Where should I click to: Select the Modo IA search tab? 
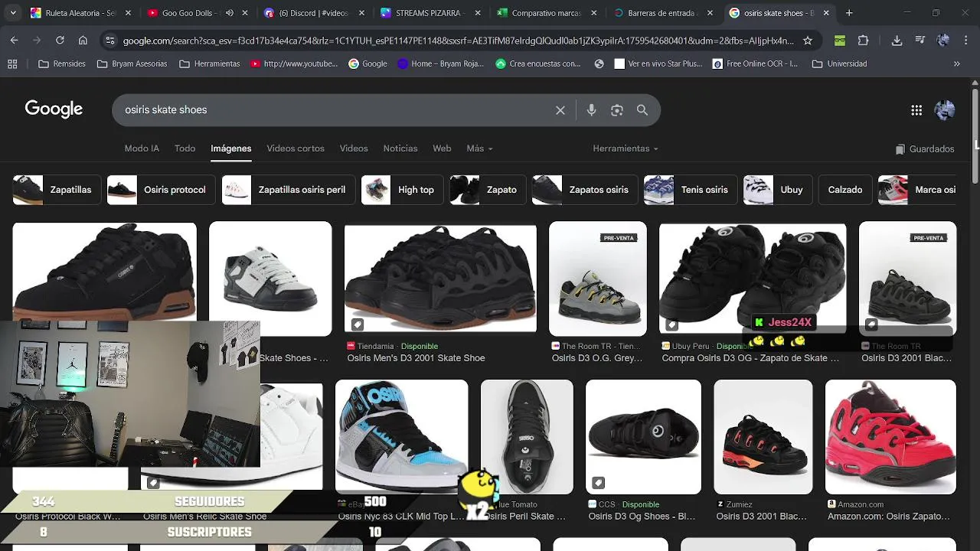click(142, 148)
